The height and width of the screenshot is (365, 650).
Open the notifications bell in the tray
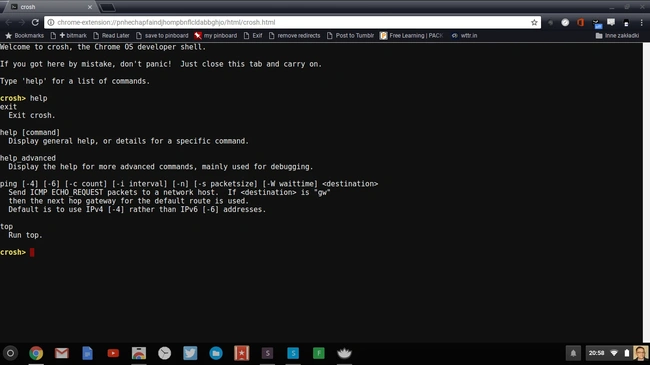point(573,353)
